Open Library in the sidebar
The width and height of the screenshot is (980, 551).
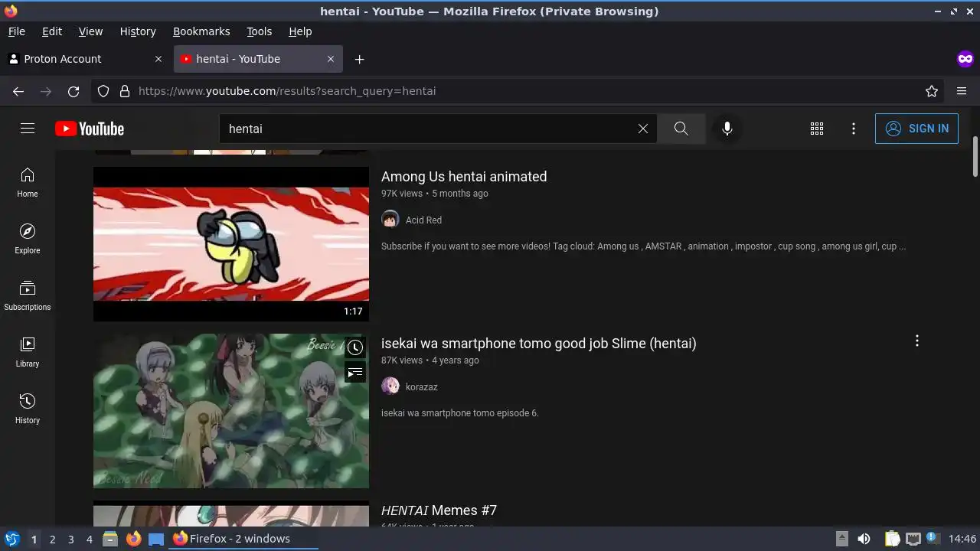tap(28, 353)
